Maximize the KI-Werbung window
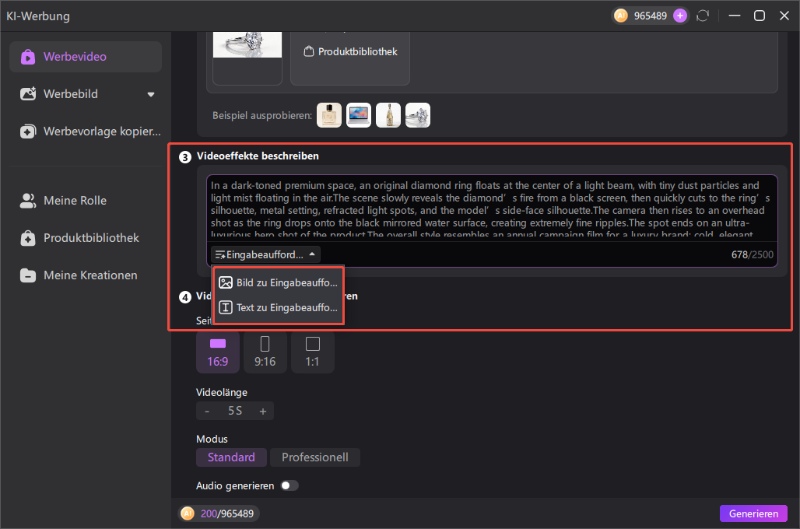The image size is (800, 529). 759,16
